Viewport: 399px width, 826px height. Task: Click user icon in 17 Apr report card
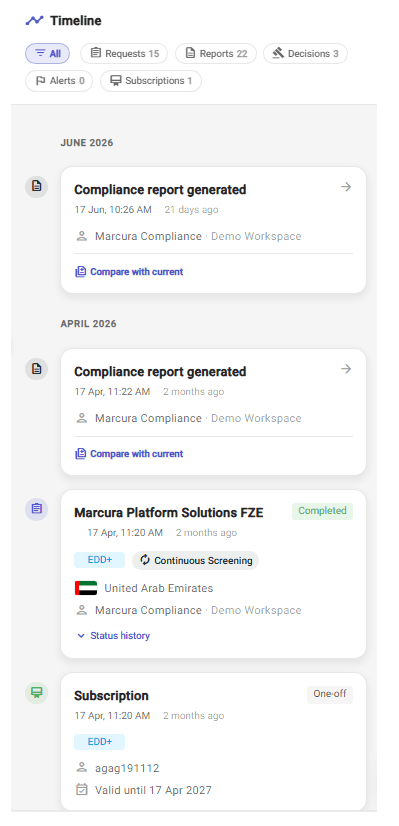pos(82,418)
